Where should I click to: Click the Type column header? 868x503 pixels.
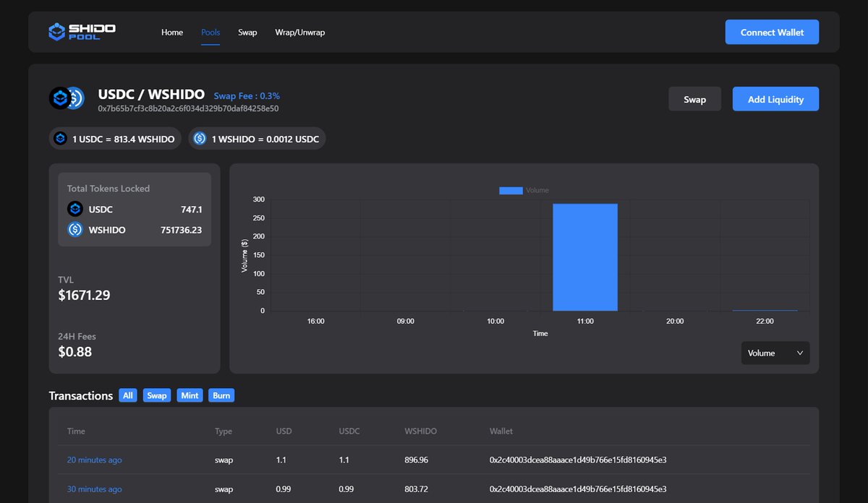[x=224, y=431]
